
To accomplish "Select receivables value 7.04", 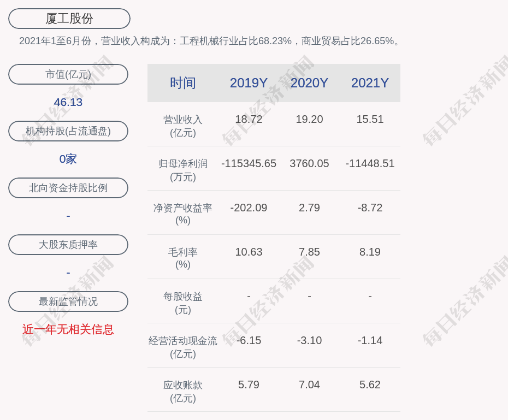I will point(309,384).
